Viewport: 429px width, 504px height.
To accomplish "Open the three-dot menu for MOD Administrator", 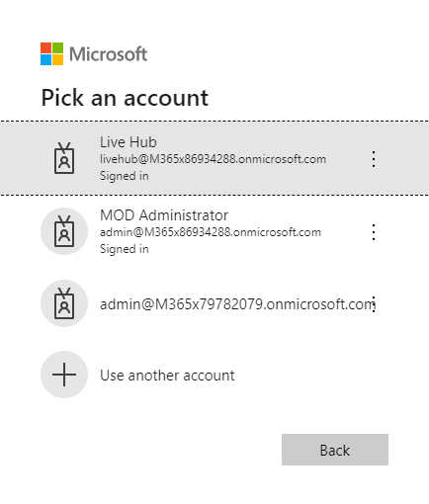I will (374, 232).
